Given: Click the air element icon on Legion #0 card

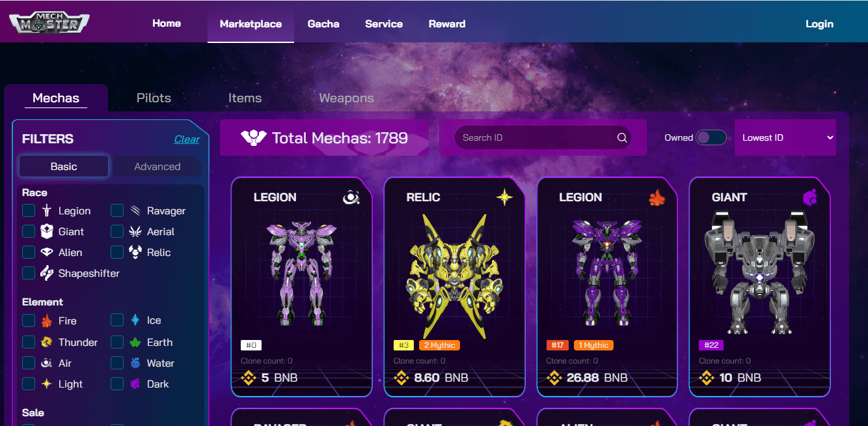Looking at the screenshot, I should click(x=351, y=197).
